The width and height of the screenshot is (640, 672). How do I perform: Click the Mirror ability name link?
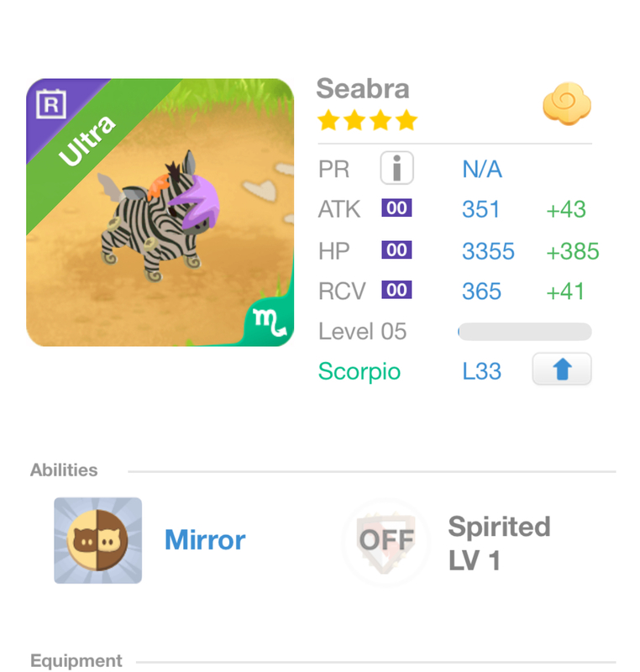point(205,540)
